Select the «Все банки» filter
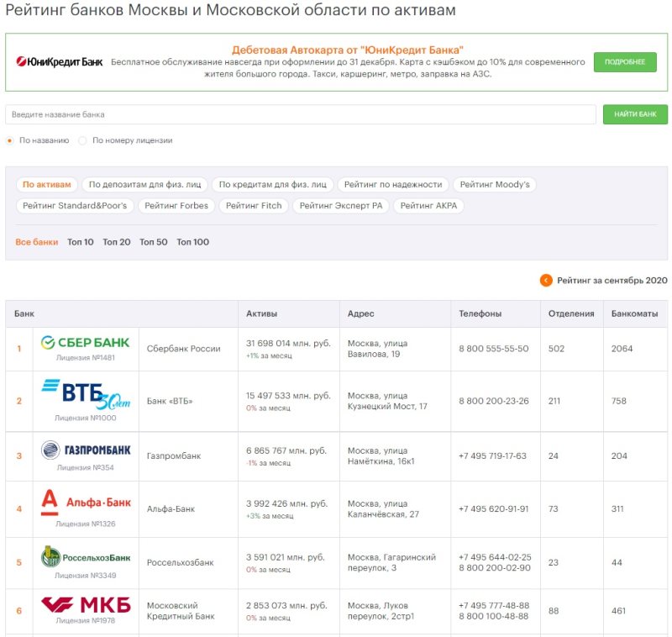672x637 pixels. (x=37, y=242)
